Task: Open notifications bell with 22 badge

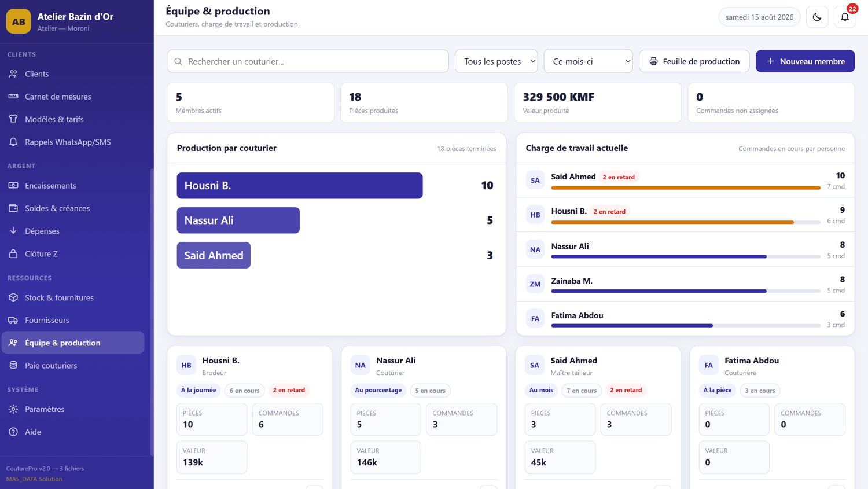Action: click(x=845, y=17)
